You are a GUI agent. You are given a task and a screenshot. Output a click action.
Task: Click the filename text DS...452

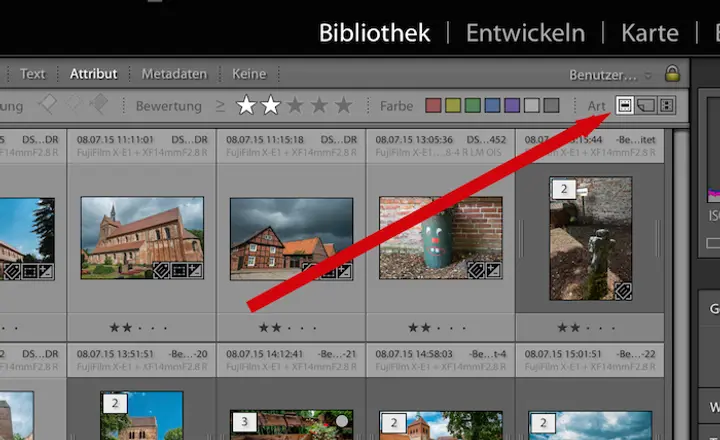click(486, 140)
